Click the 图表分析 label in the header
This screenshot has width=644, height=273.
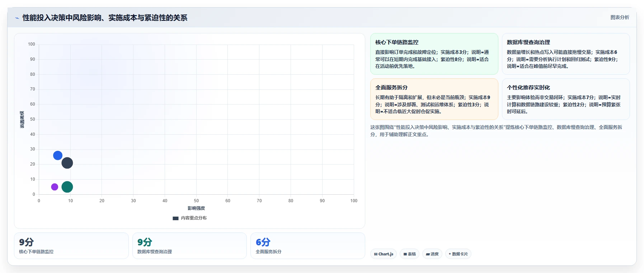point(620,17)
